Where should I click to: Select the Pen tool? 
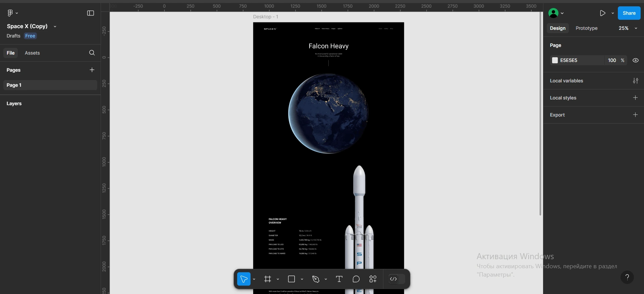[315, 279]
